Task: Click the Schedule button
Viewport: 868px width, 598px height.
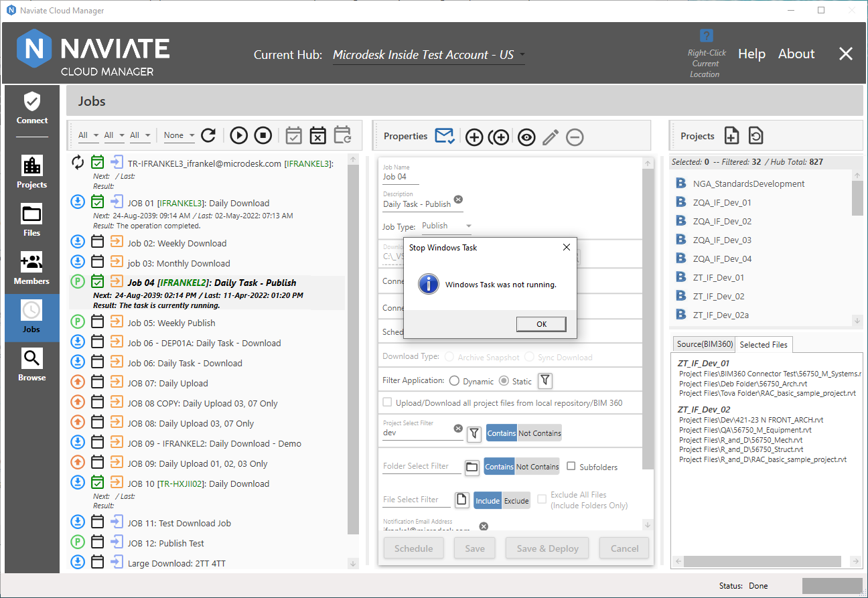Action: [413, 548]
